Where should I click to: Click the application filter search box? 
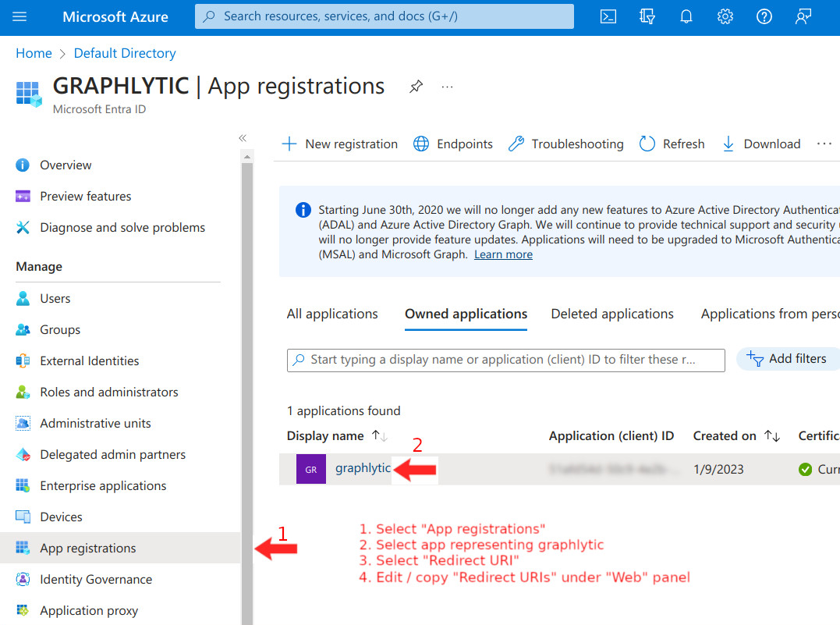[x=506, y=360]
